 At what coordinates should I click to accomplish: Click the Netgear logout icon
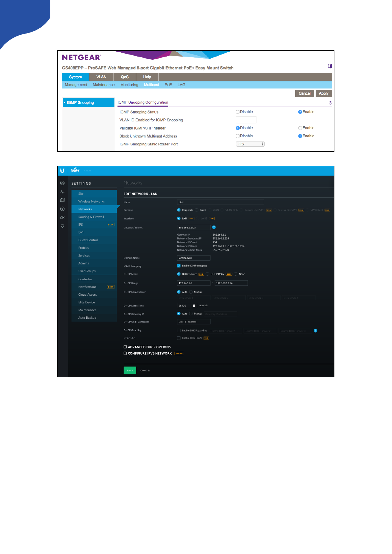[x=329, y=66]
